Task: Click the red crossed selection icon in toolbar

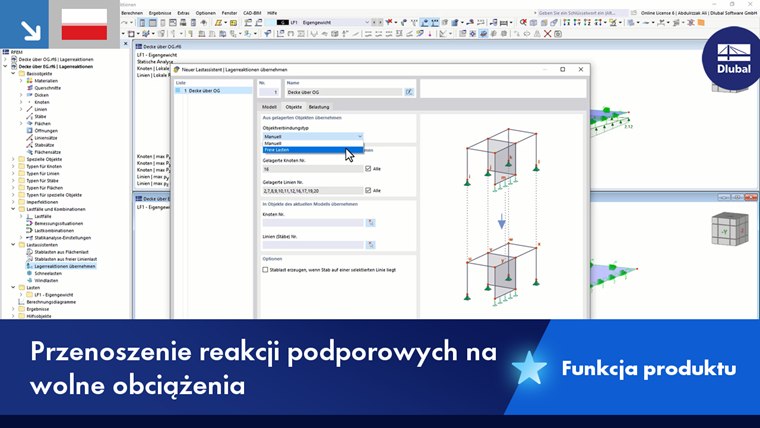Action: point(523,22)
